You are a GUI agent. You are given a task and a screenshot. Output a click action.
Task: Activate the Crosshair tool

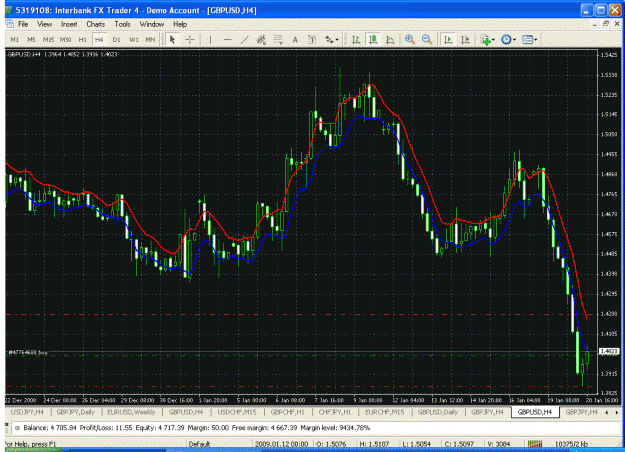[190, 39]
